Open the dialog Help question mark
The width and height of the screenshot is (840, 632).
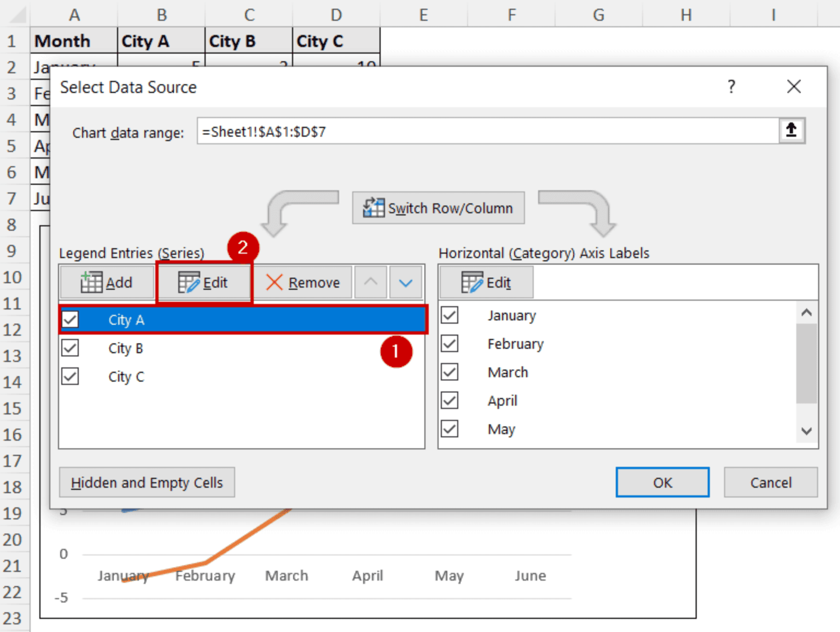[731, 86]
